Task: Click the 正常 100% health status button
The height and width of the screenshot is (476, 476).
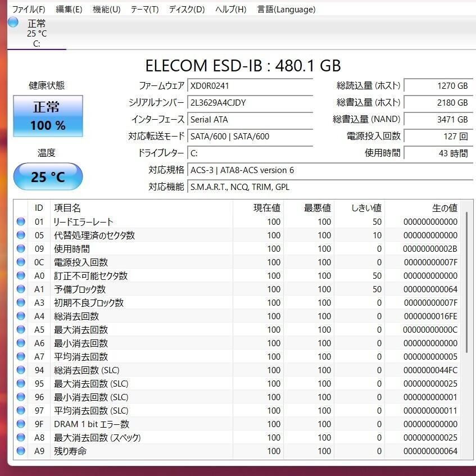Action: (x=48, y=116)
